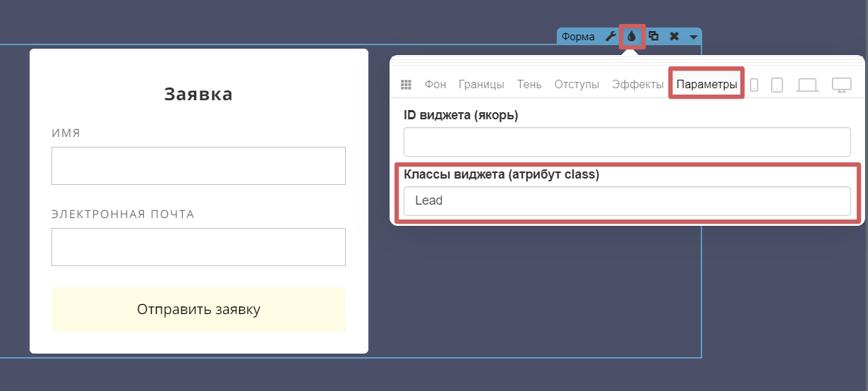Select the laptop device view icon
Image resolution: width=868 pixels, height=391 pixels.
pyautogui.click(x=807, y=85)
